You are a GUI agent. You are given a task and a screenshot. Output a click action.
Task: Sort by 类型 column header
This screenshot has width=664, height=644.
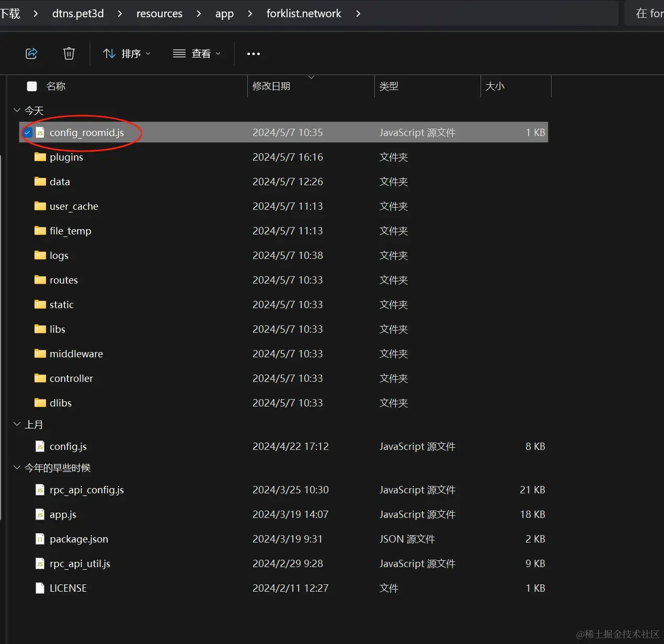click(x=389, y=86)
